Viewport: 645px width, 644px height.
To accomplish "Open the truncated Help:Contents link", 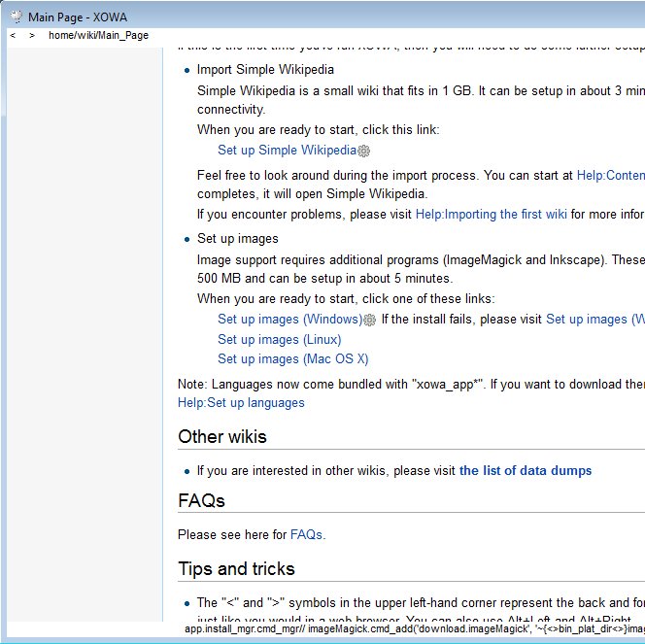I will tap(610, 176).
